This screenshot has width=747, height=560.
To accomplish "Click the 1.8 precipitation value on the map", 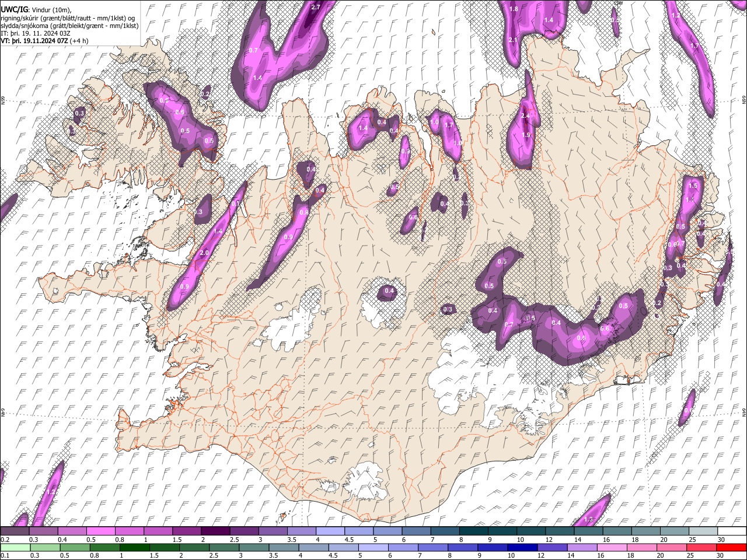I will 514,9.
